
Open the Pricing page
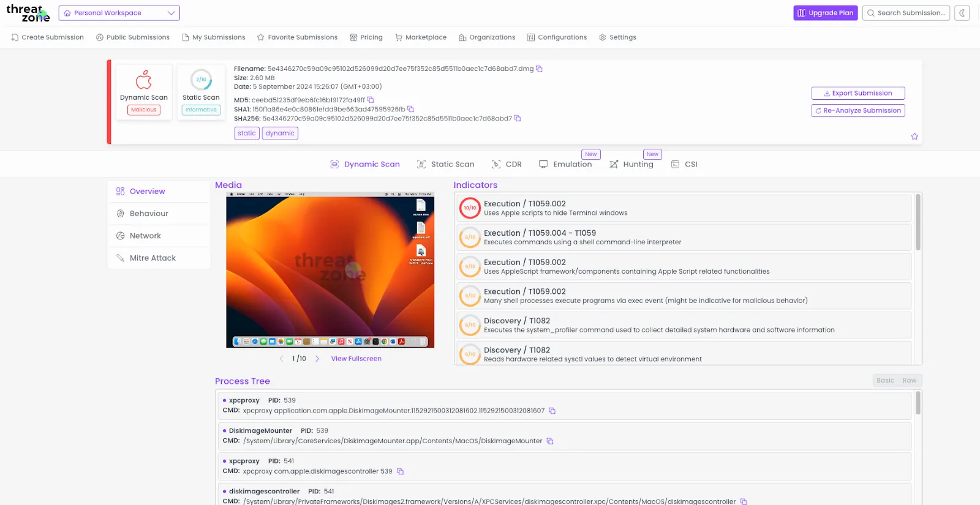tap(366, 37)
